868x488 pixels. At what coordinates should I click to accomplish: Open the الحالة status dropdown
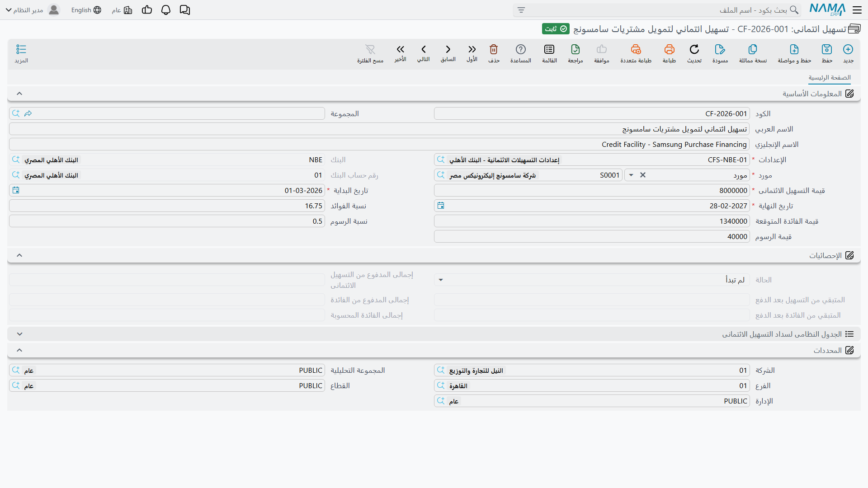[x=441, y=280]
